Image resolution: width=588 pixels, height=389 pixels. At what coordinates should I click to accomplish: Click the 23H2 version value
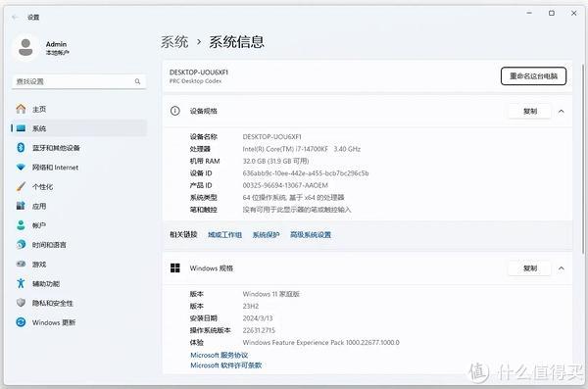tap(251, 306)
